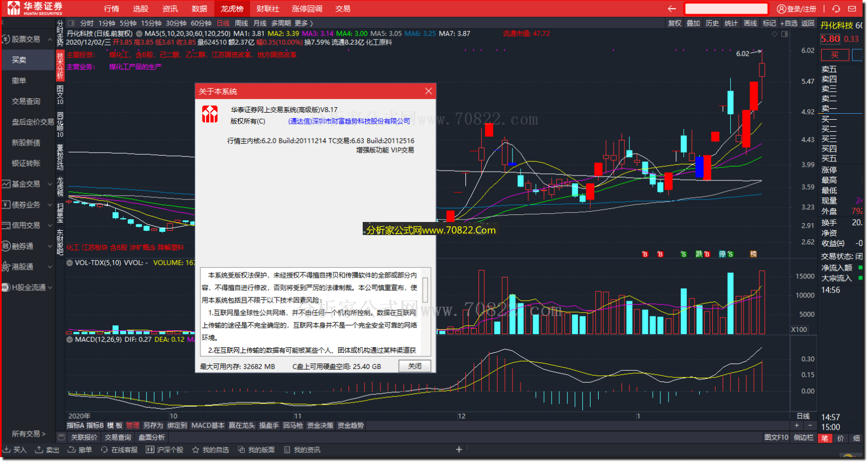This screenshot has height=462, width=868.
Task: Open the 资讯 menu
Action: pyautogui.click(x=170, y=9)
